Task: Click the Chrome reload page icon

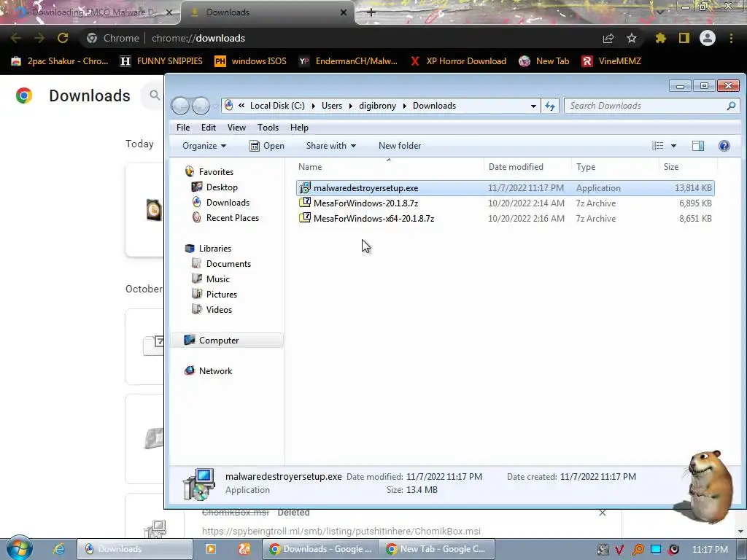Action: [63, 38]
